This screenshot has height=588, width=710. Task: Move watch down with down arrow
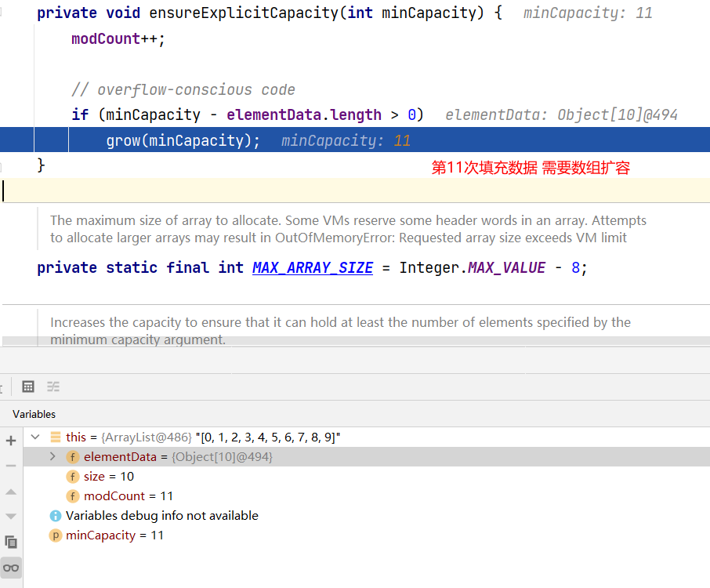[11, 517]
